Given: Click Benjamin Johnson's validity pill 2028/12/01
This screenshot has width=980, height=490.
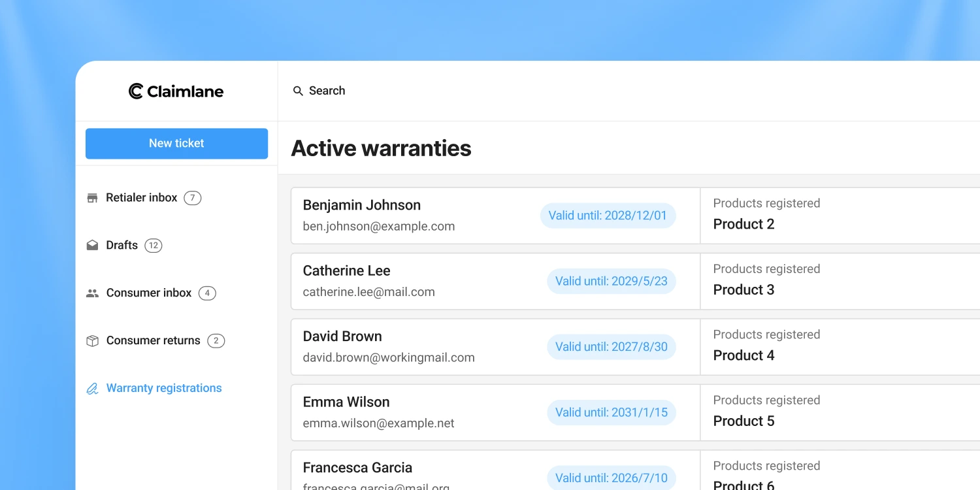Looking at the screenshot, I should (608, 215).
